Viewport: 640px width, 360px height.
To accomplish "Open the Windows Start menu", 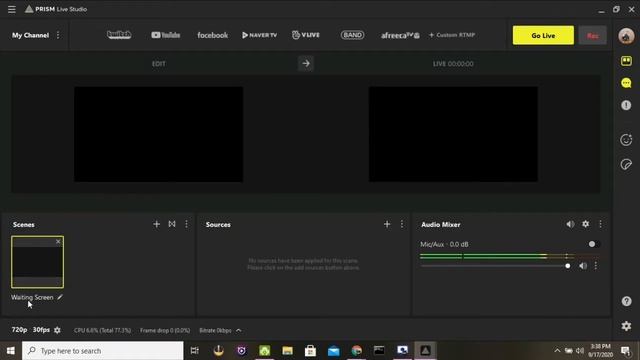I will point(11,351).
